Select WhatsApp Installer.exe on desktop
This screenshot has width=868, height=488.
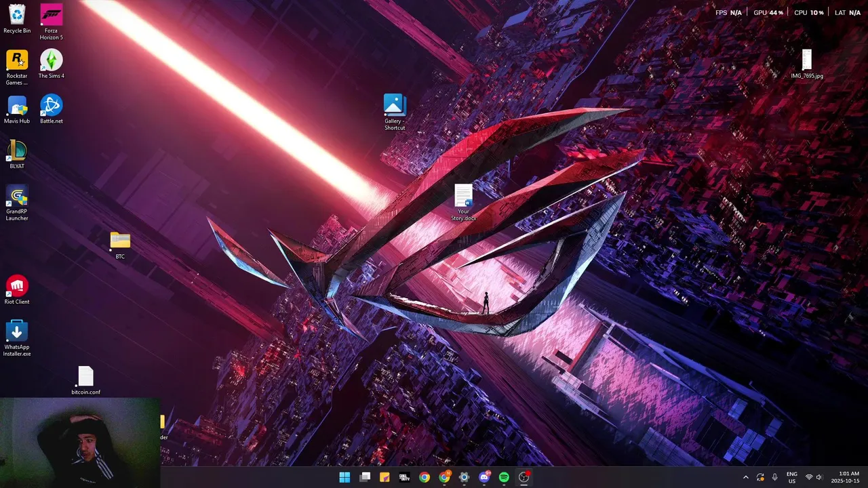click(x=17, y=338)
